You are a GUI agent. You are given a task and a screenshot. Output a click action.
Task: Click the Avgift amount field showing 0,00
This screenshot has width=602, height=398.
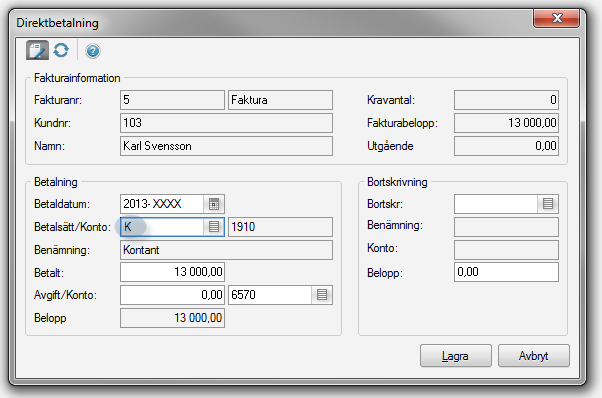[x=172, y=295]
